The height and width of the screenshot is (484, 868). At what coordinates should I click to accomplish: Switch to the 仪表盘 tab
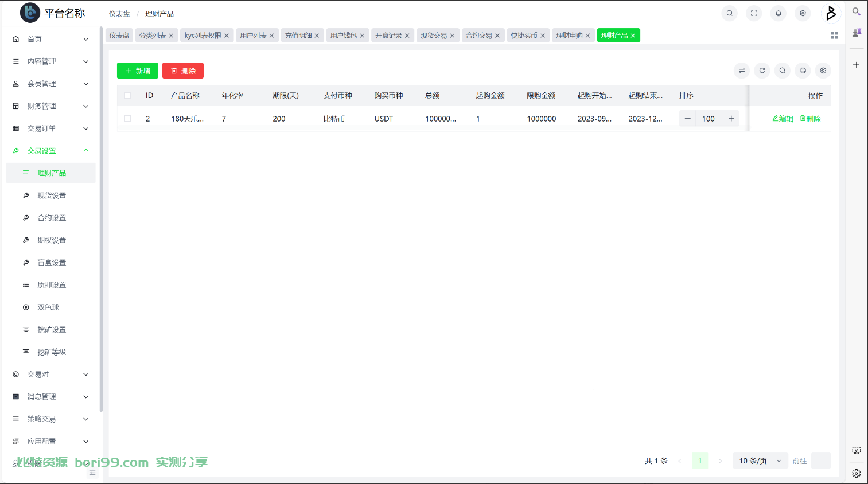point(119,36)
